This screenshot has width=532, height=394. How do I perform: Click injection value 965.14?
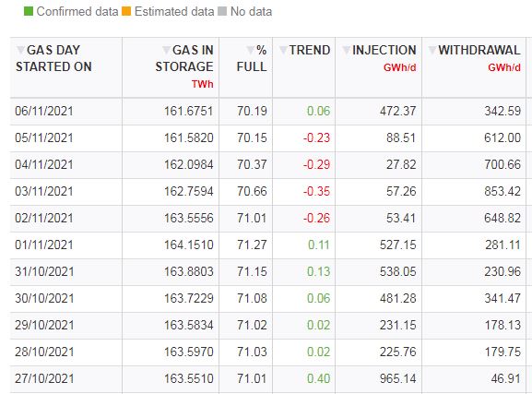point(398,378)
